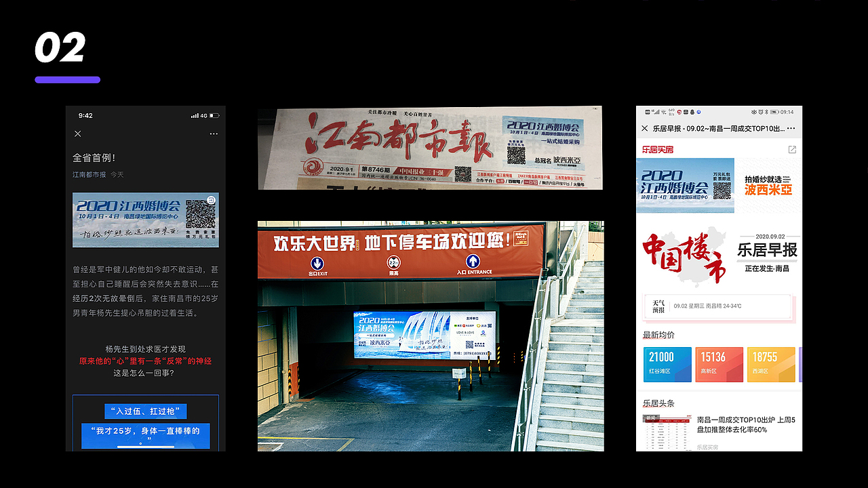Tap the 乐居早报 headline text

tap(767, 249)
